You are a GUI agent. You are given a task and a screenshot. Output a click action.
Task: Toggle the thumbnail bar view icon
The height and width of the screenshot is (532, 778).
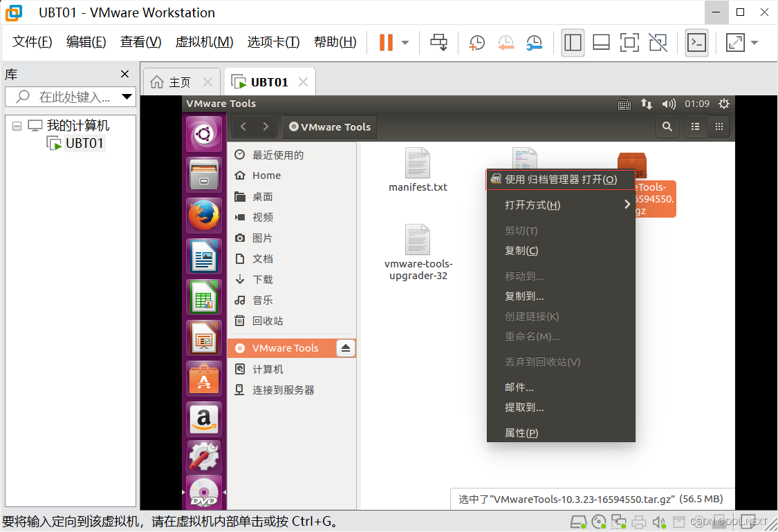(601, 43)
